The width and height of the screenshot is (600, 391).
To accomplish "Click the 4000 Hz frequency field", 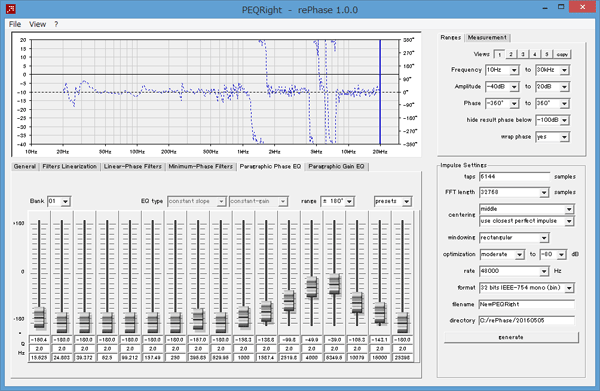I will [311, 358].
